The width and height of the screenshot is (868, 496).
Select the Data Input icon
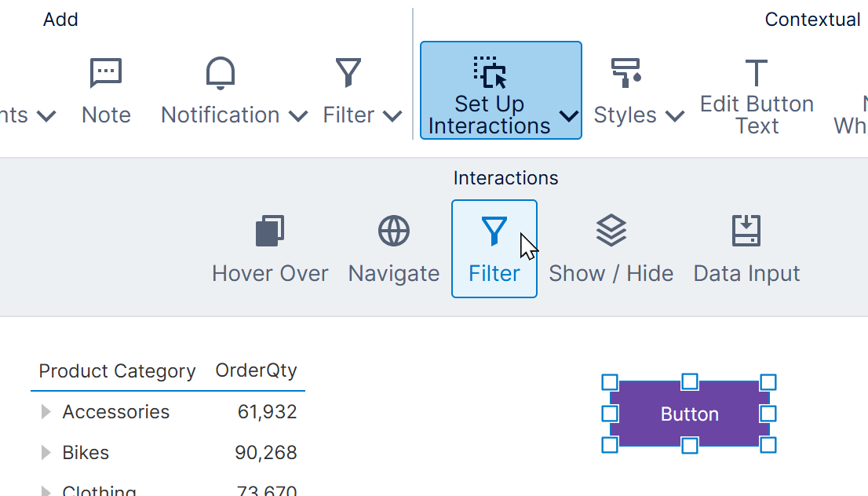(x=746, y=230)
